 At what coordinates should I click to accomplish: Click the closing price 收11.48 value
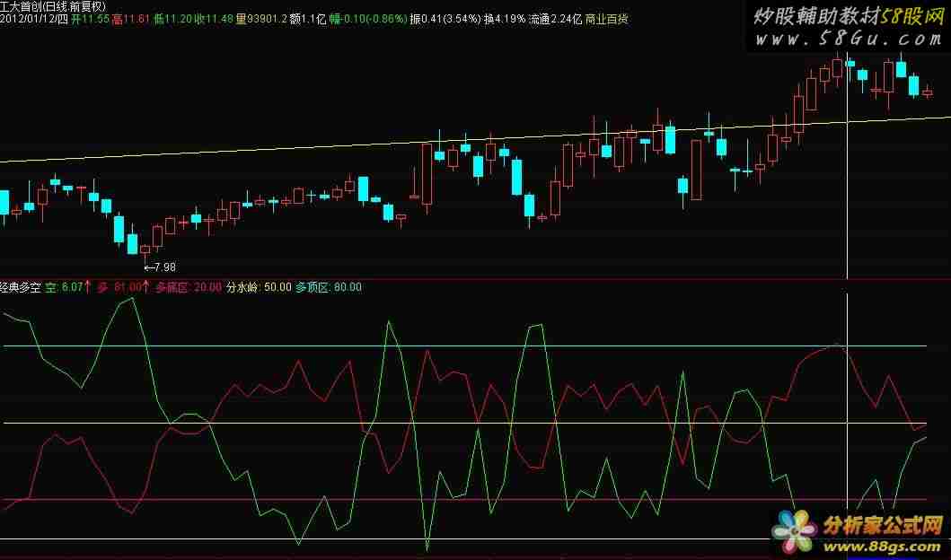(214, 19)
